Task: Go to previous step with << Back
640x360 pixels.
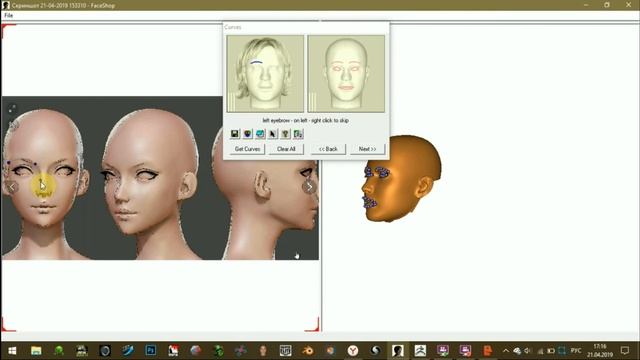Action: (x=328, y=149)
